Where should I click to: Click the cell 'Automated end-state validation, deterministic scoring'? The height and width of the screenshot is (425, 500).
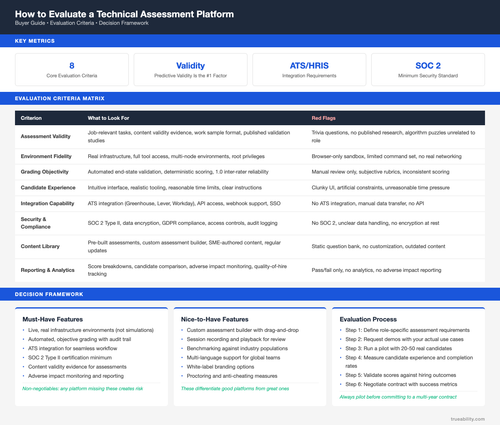(x=178, y=172)
